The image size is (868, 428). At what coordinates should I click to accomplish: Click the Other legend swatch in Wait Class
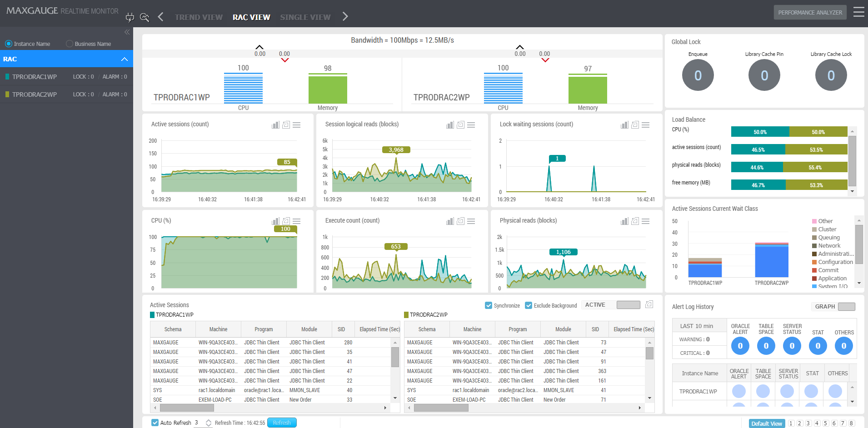814,221
